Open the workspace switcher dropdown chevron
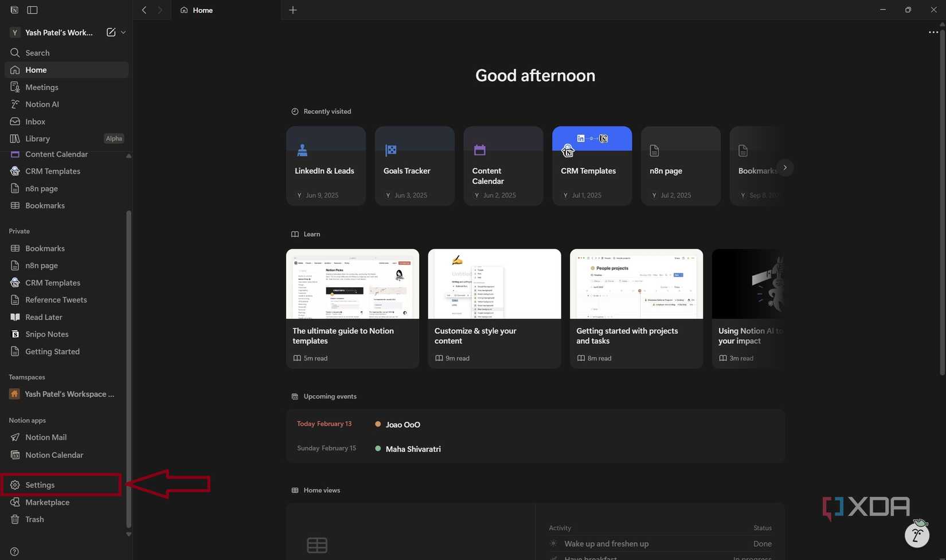Image resolution: width=946 pixels, height=560 pixels. (123, 33)
